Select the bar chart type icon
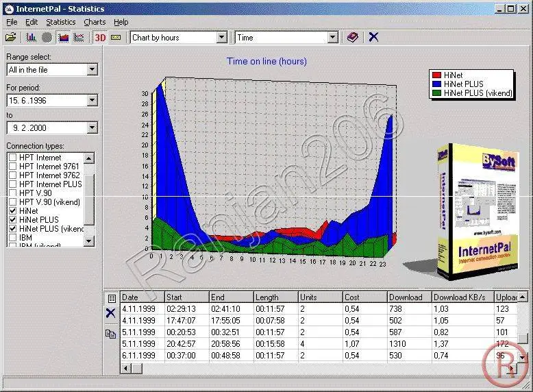The image size is (533, 392). pos(31,37)
